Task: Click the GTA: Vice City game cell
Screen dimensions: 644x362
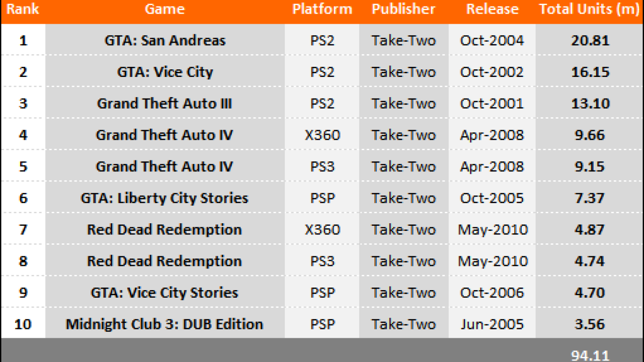Action: click(x=165, y=72)
